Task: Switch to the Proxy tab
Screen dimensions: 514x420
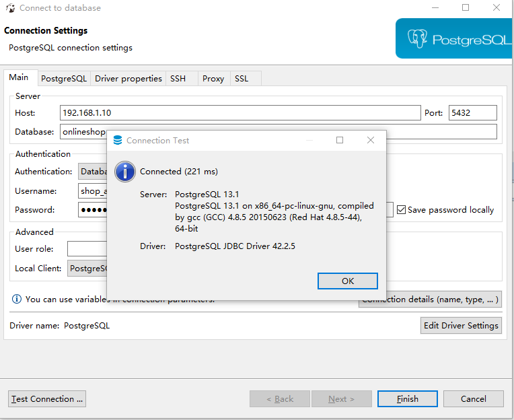Action: (213, 79)
